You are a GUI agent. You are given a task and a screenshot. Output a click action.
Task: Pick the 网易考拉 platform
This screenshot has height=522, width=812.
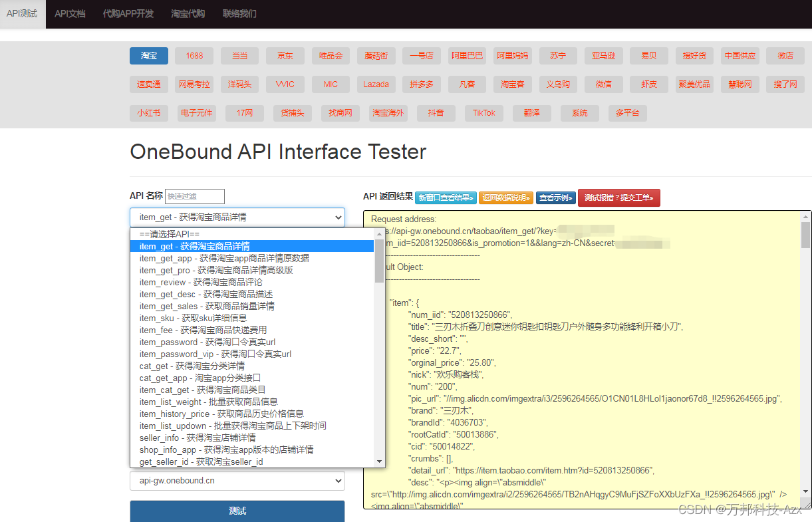click(194, 84)
